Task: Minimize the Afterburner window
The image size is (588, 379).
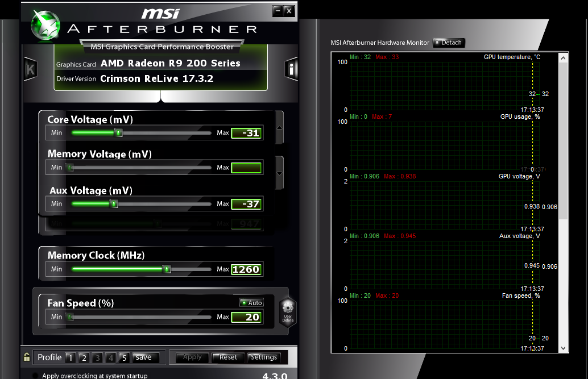Action: [x=278, y=11]
